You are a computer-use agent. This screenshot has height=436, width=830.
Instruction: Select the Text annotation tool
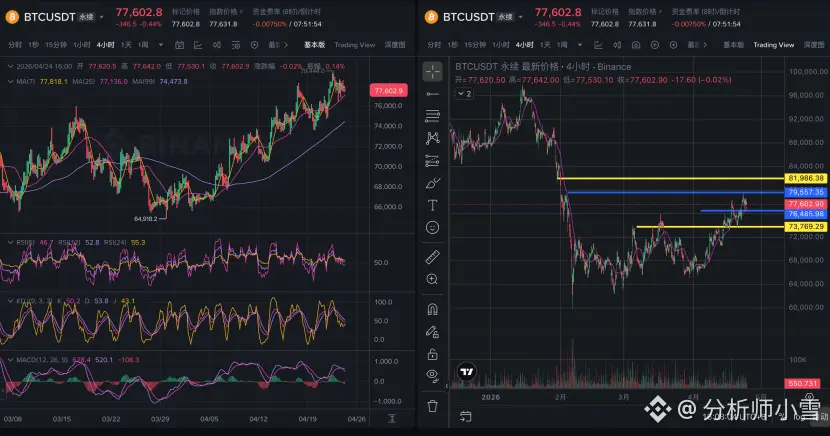432,205
